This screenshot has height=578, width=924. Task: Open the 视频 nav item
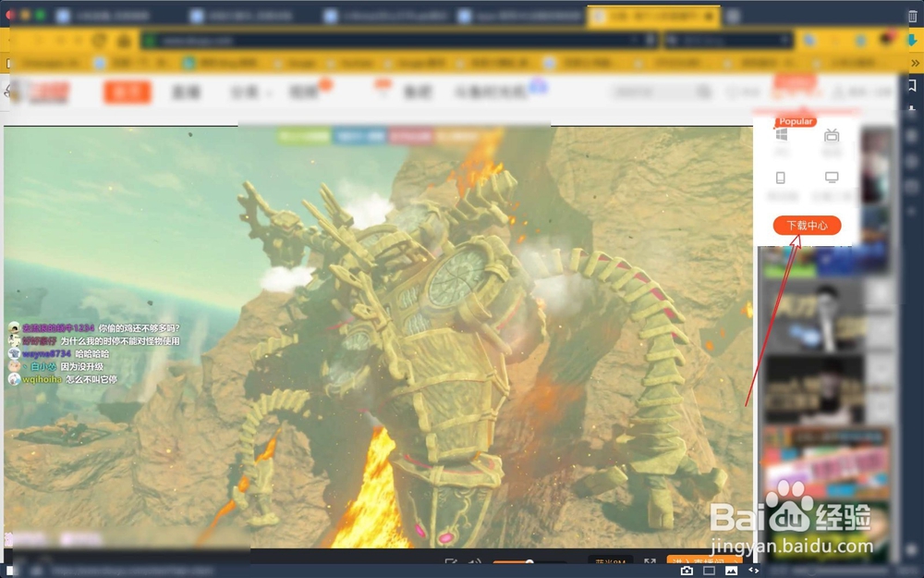(x=303, y=92)
